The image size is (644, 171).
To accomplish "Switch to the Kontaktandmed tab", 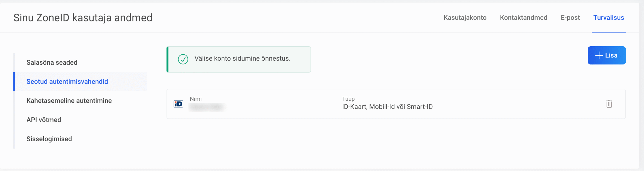I will pos(524,18).
